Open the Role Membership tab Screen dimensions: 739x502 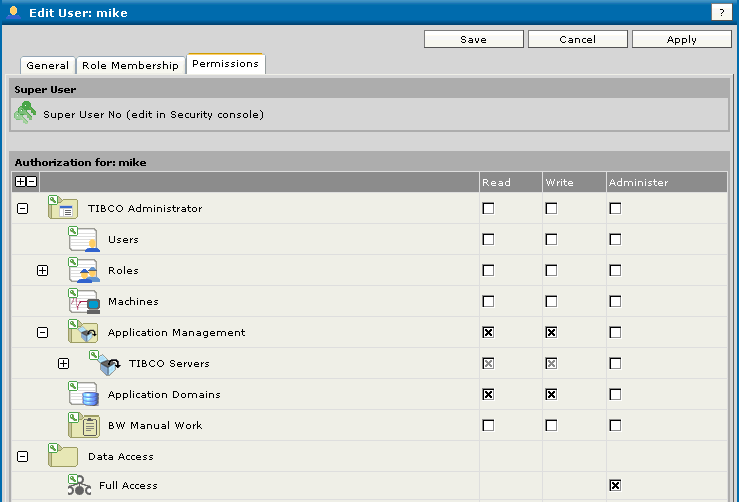click(130, 65)
